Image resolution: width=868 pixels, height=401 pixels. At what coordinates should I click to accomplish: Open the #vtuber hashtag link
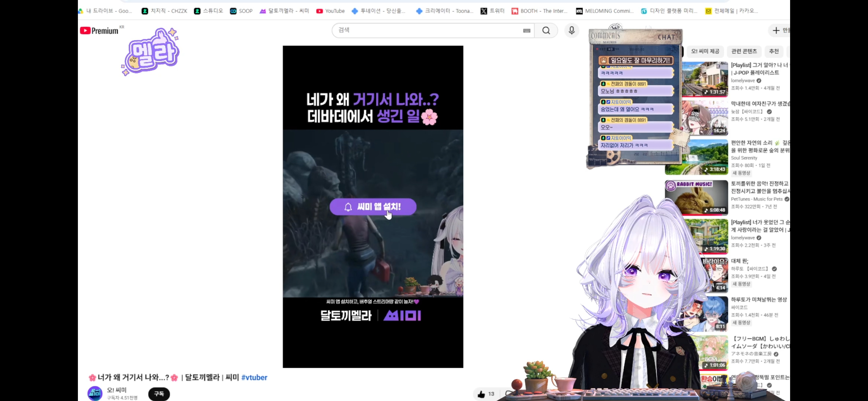254,377
